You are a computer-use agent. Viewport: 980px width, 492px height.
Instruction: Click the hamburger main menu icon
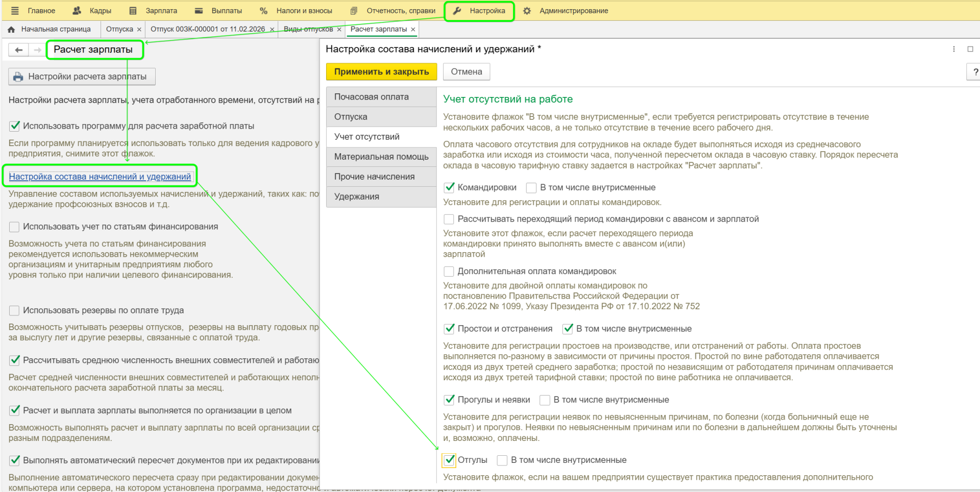click(x=15, y=11)
